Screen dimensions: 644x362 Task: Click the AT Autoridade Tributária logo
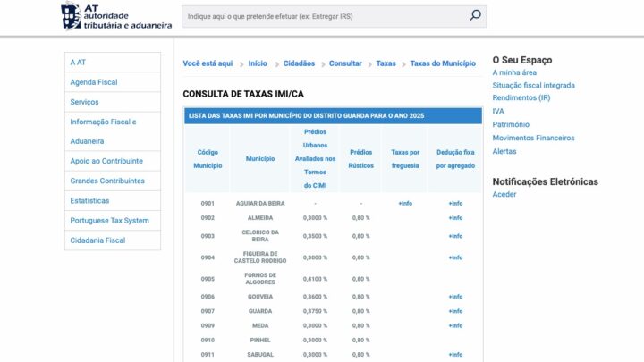coord(116,16)
